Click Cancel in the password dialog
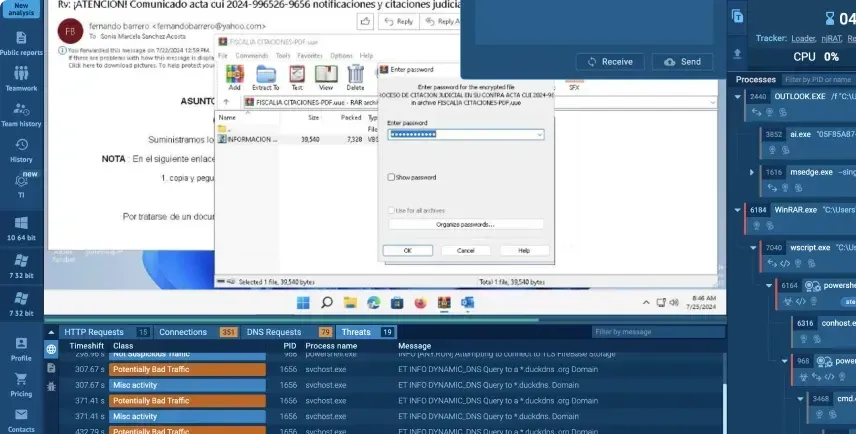 [466, 251]
